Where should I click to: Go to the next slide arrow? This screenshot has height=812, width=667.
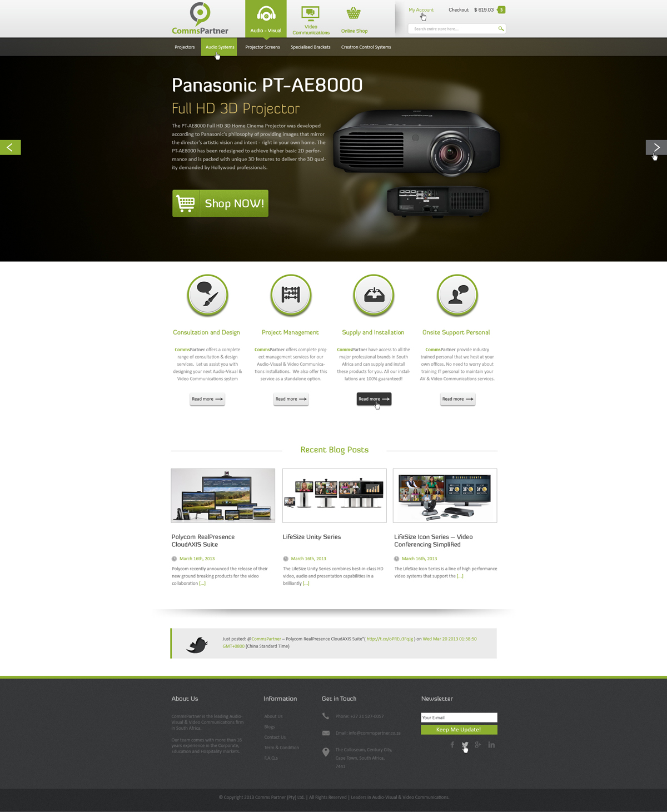[656, 147]
